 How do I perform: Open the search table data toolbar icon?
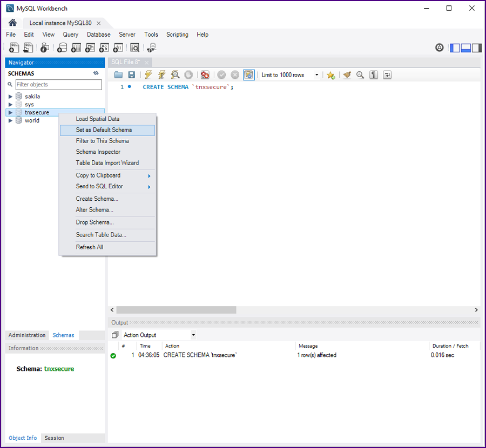[x=135, y=47]
